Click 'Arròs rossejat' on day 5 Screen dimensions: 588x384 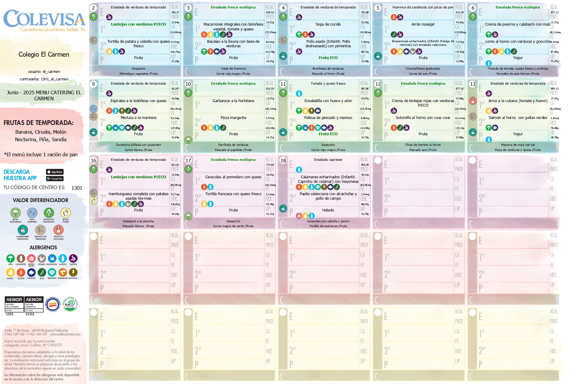tap(423, 24)
